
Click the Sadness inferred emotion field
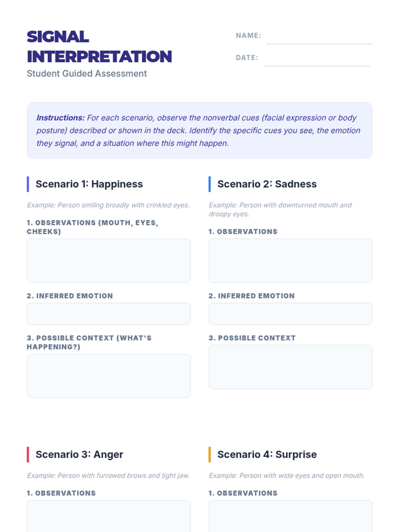pyautogui.click(x=290, y=314)
